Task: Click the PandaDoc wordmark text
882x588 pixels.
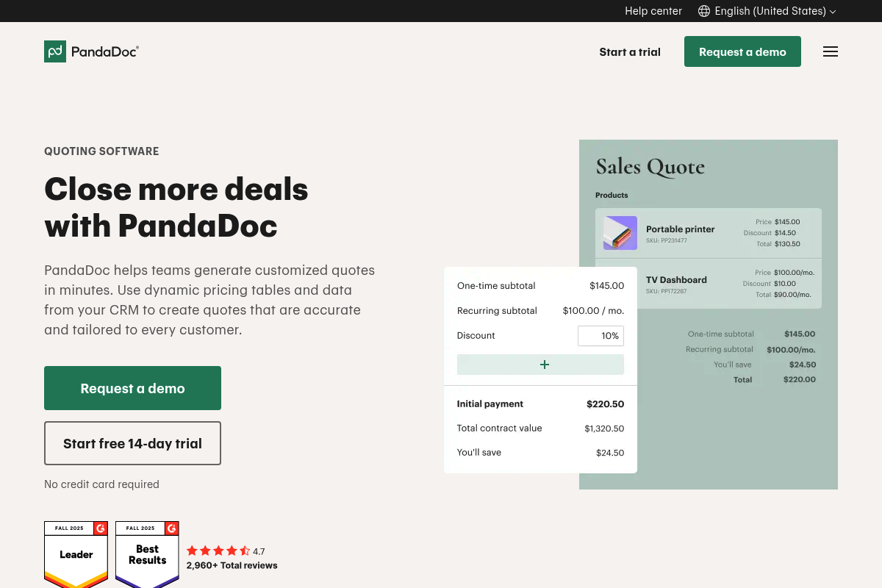Action: 104,51
